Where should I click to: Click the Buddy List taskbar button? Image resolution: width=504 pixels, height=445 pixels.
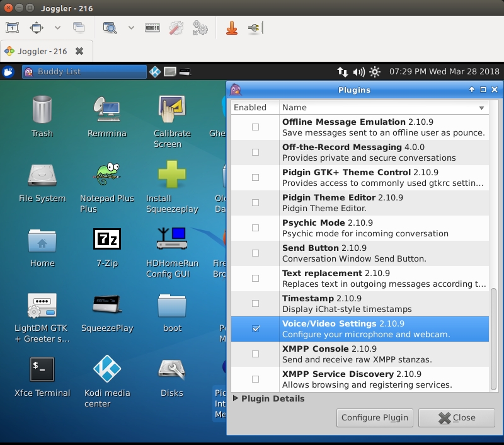(84, 71)
